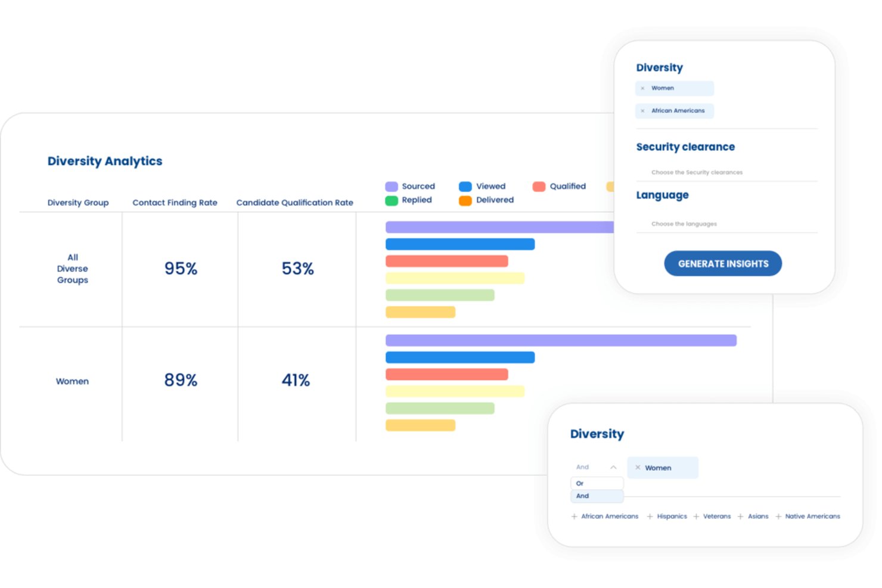Remove the Women chip in the bottom Diversity panel

tap(638, 468)
